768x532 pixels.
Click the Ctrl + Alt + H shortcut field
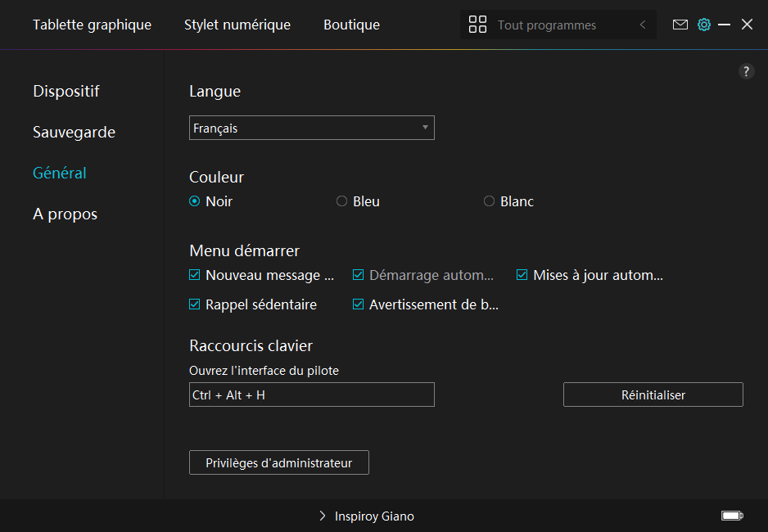[311, 394]
